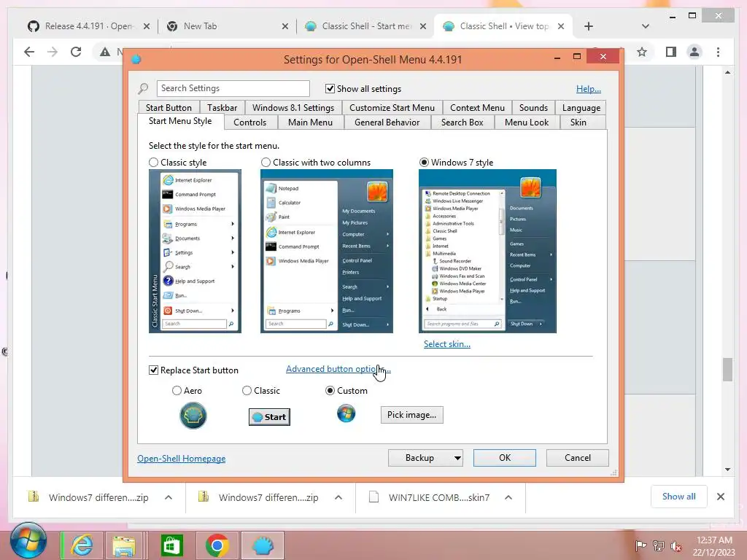The height and width of the screenshot is (560, 747).
Task: Close the downloads bar
Action: pos(720,497)
